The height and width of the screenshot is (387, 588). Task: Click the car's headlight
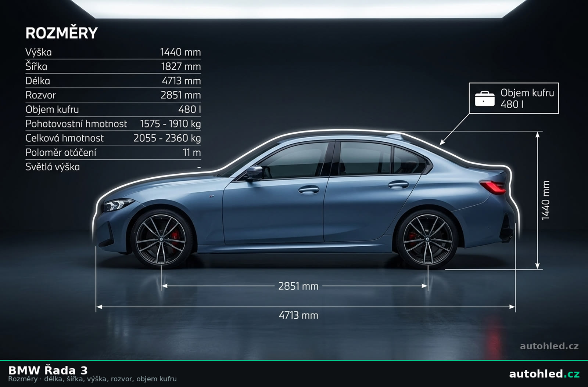pos(118,205)
